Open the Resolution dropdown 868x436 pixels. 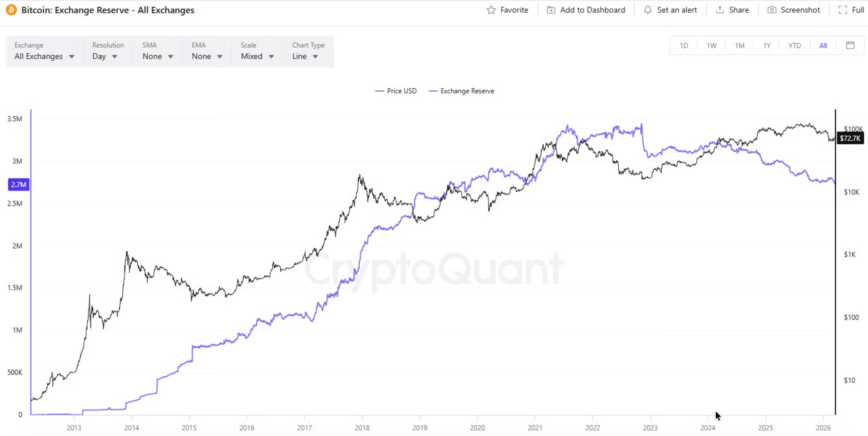point(105,56)
